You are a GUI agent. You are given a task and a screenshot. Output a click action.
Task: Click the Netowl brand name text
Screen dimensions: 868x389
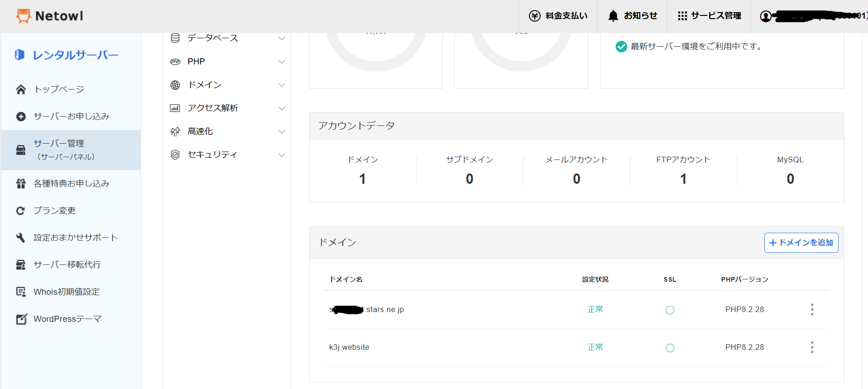tap(59, 16)
